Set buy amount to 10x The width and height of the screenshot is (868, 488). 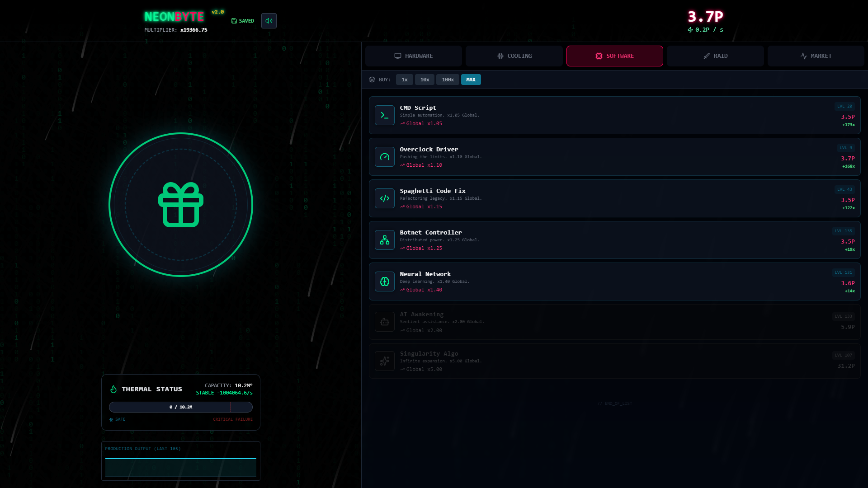click(425, 80)
